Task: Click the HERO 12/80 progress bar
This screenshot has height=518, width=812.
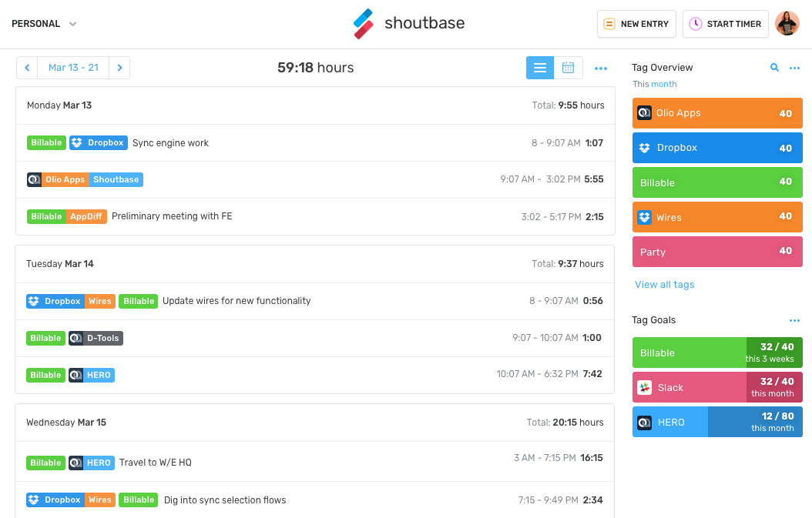Action: [755, 422]
